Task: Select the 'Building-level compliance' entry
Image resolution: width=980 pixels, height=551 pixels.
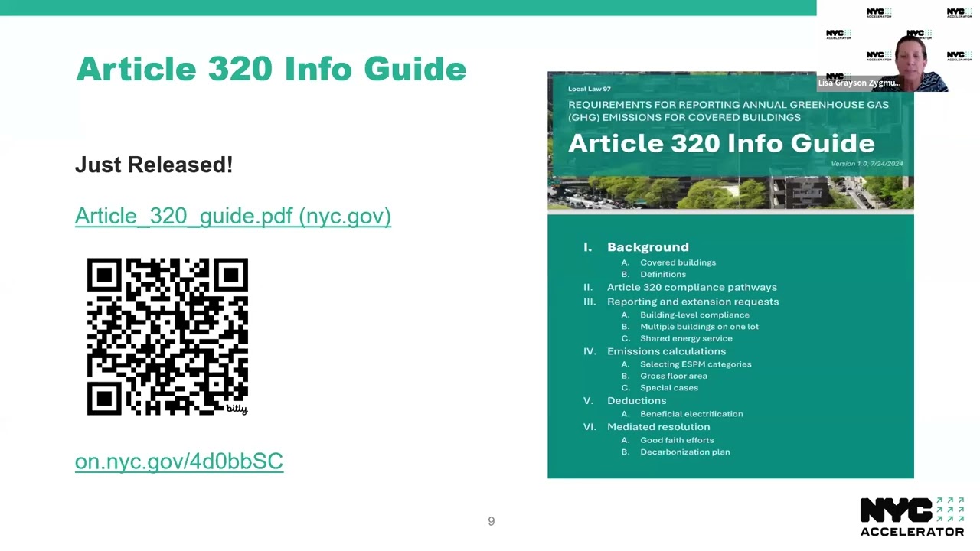Action: [694, 315]
